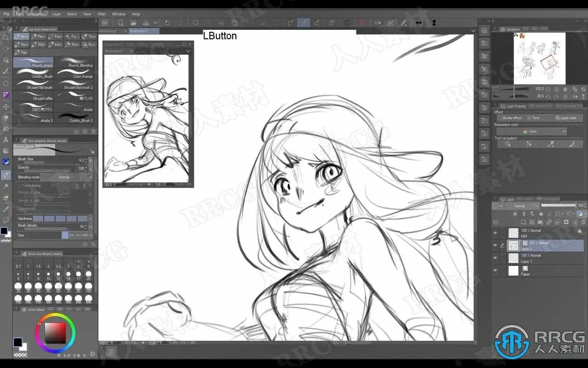Switch to the Pen sub tool group
The height and width of the screenshot is (368, 588).
21,52
